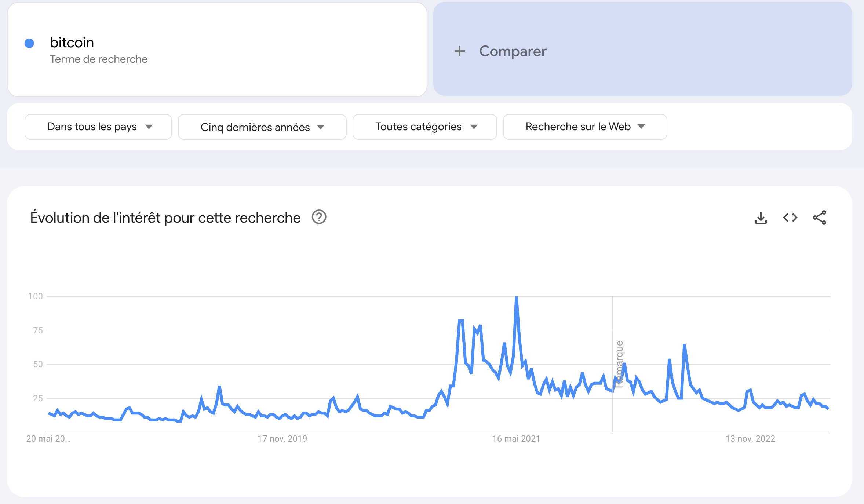This screenshot has width=864, height=504.
Task: Open the help question mark icon
Action: 319,217
